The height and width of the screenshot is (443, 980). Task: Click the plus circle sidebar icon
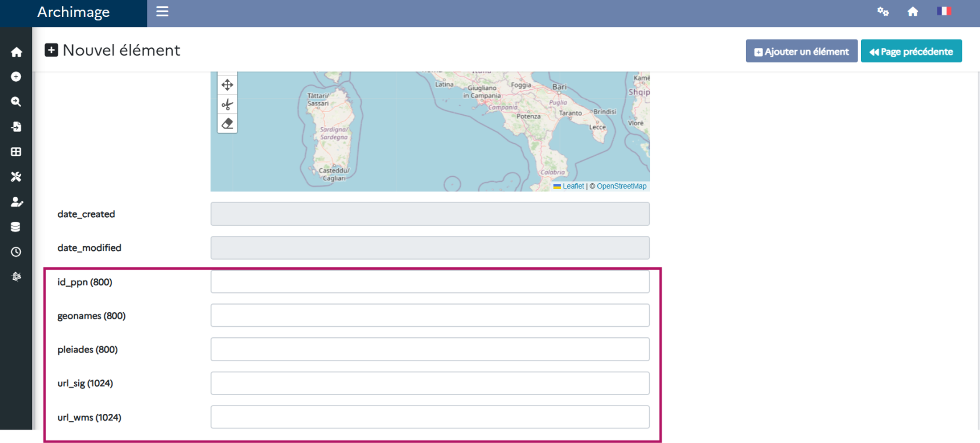[x=16, y=77]
